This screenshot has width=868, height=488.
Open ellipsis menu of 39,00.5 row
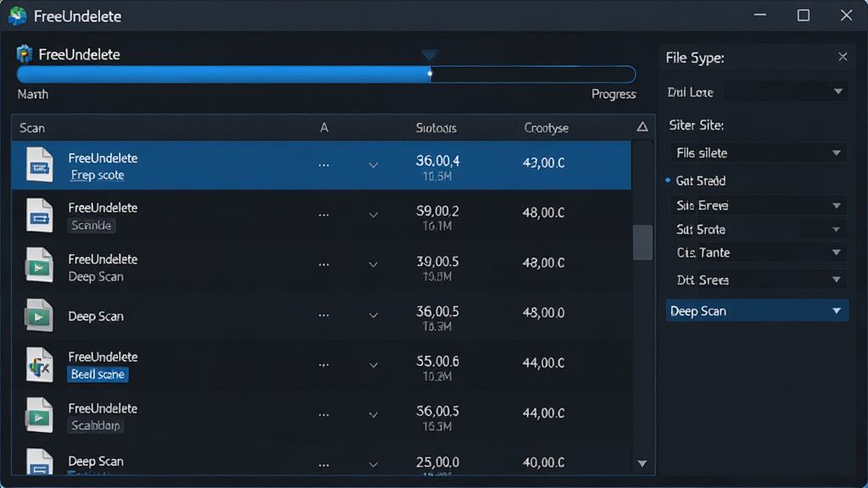click(324, 264)
